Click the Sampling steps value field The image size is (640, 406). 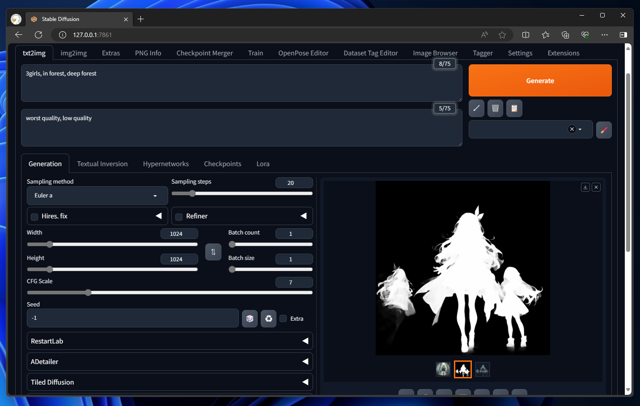(x=294, y=182)
